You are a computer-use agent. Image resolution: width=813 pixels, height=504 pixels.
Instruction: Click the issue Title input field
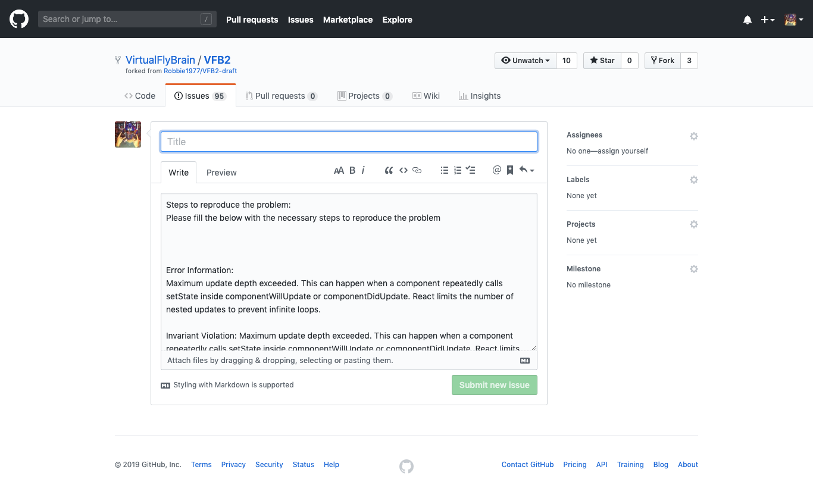pyautogui.click(x=349, y=142)
